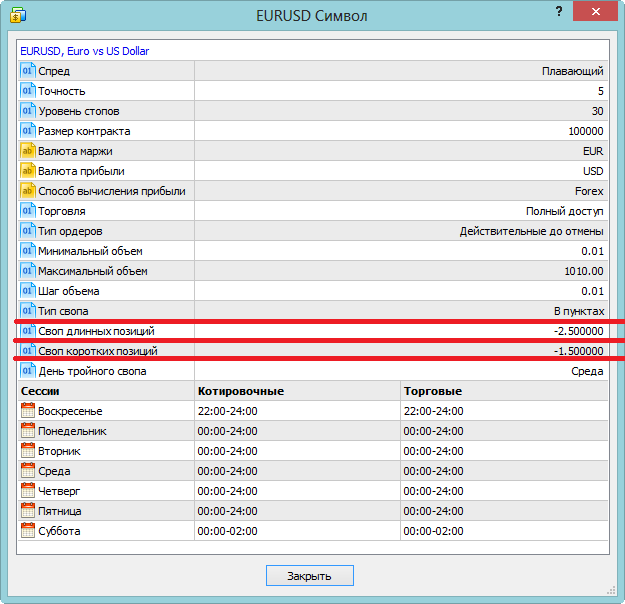Click the Закрыть button
This screenshot has width=625, height=604.
(310, 576)
